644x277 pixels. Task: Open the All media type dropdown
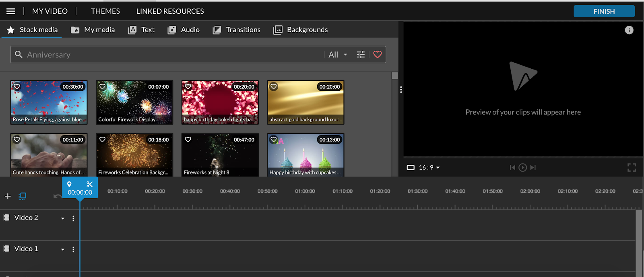tap(338, 55)
